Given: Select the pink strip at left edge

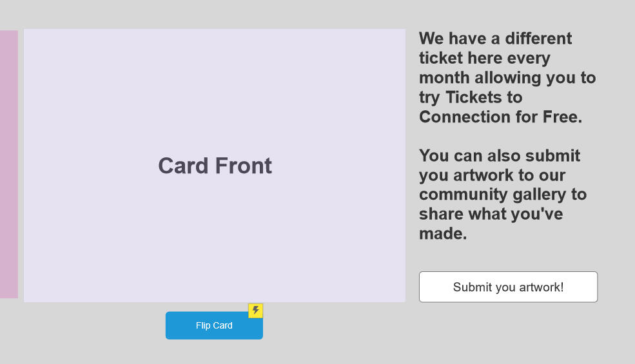Looking at the screenshot, I should (x=8, y=164).
